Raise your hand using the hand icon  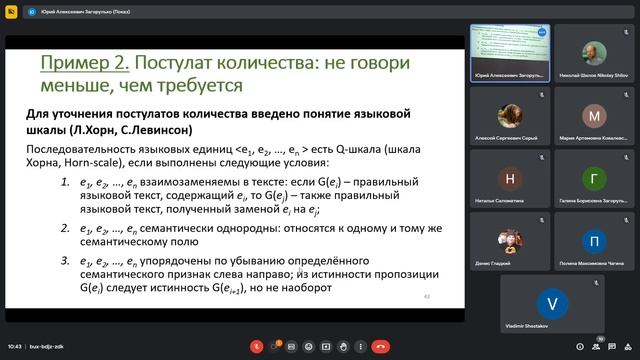[x=343, y=347]
